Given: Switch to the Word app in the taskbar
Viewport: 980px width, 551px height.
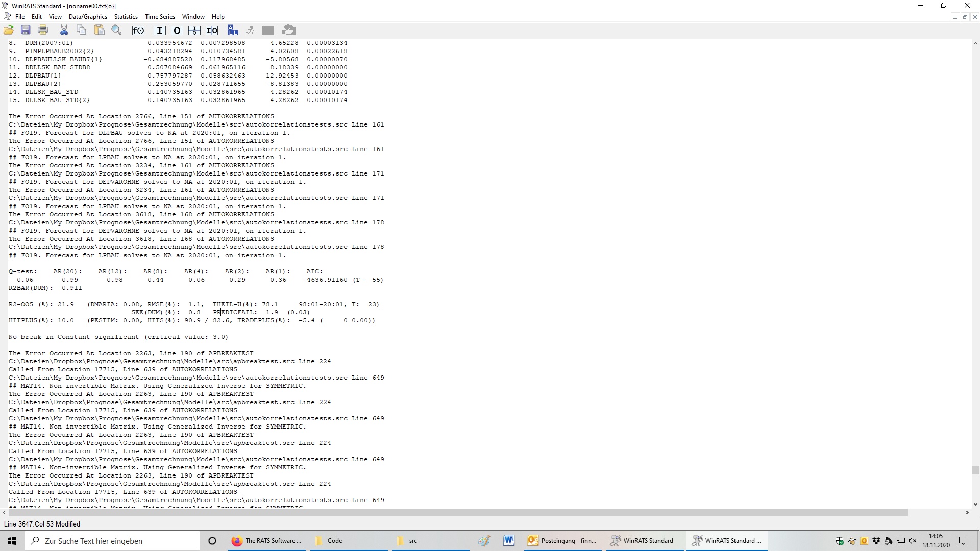Looking at the screenshot, I should pos(509,541).
